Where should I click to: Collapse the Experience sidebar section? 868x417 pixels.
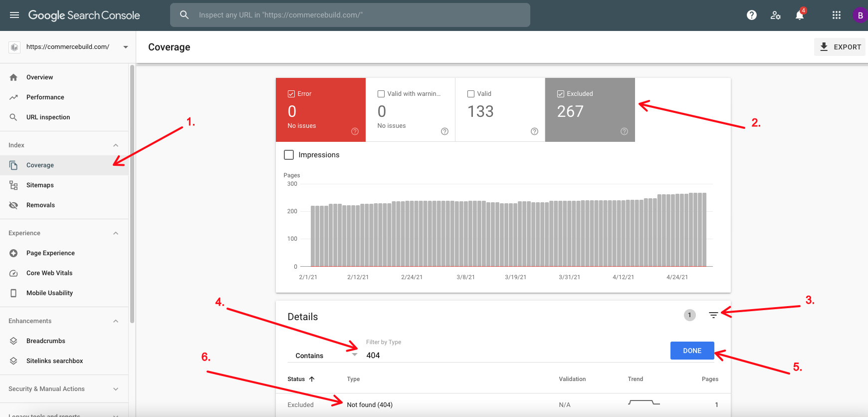tap(116, 233)
